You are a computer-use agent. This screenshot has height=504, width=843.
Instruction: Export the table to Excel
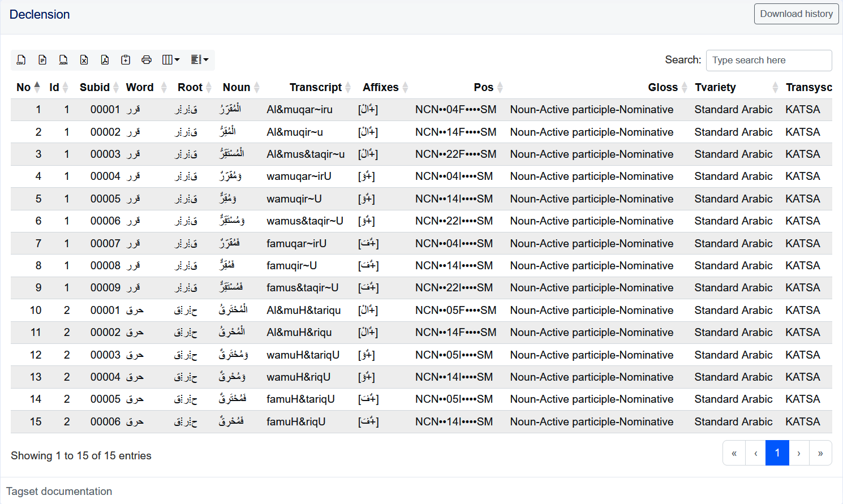(84, 60)
